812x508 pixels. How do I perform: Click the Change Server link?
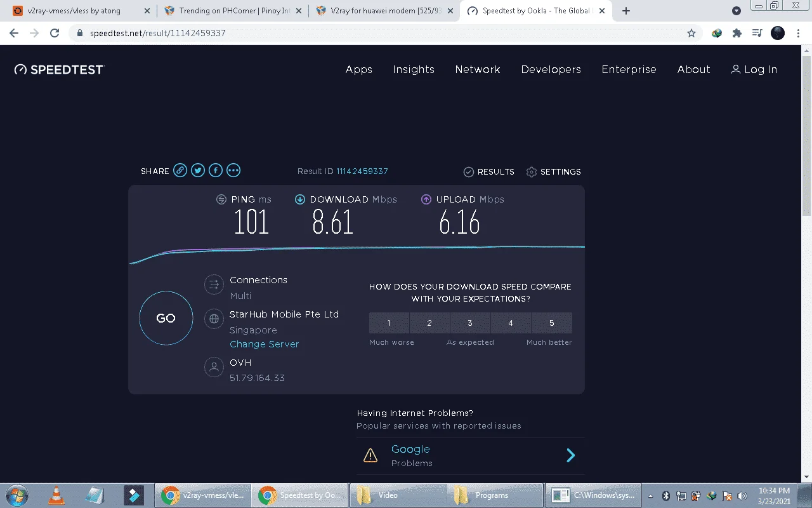pos(264,344)
